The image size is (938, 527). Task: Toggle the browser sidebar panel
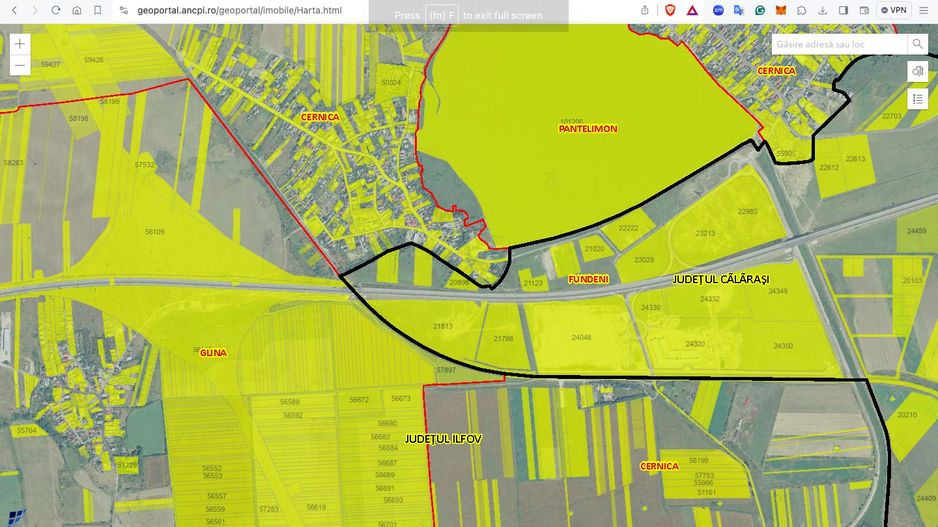point(843,10)
